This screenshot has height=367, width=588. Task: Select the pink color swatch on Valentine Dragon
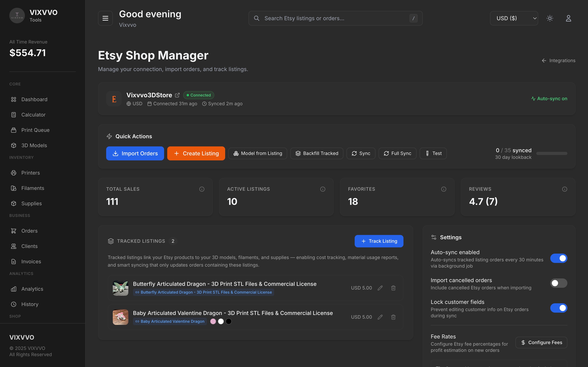coord(213,321)
